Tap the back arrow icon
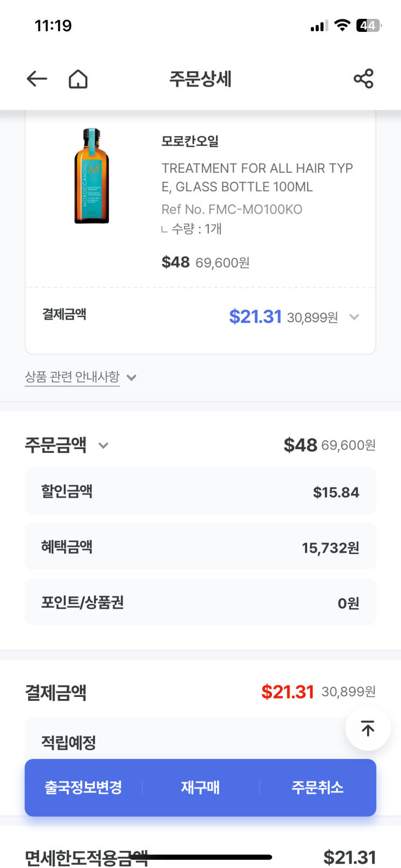401x868 pixels. click(x=37, y=79)
